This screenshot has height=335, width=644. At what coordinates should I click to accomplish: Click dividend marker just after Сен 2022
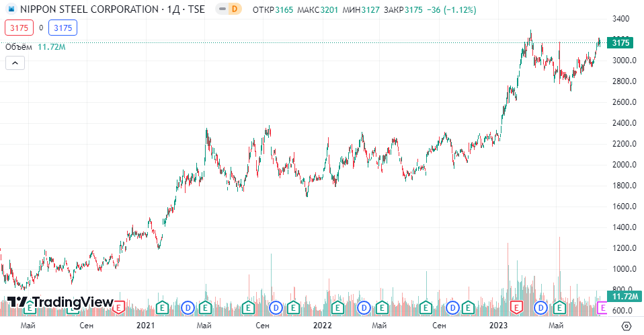452,307
